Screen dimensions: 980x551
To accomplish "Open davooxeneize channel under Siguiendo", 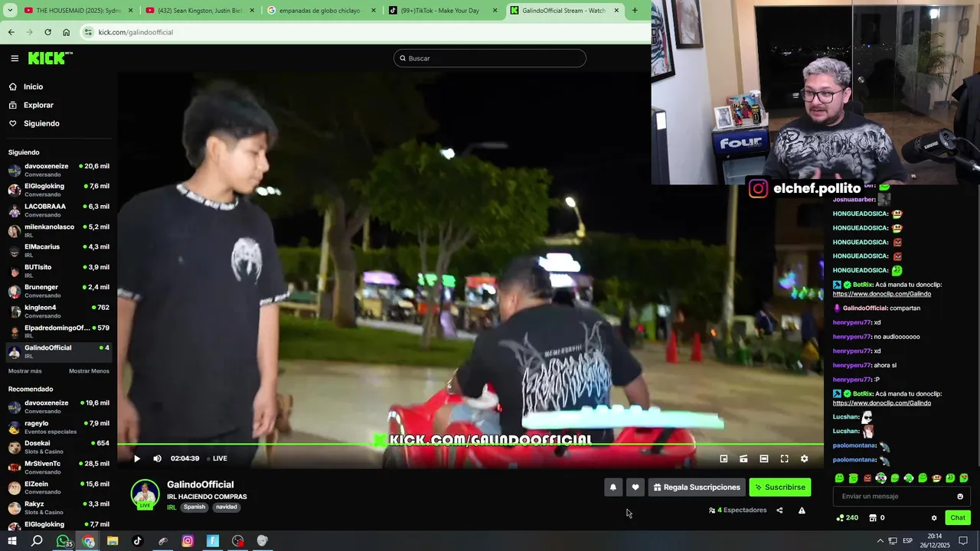I will [x=58, y=170].
